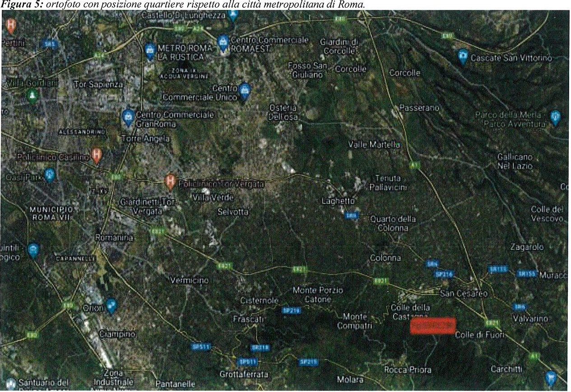Click the Giardini di Corcolle label
571x392 pixels.
(339, 46)
